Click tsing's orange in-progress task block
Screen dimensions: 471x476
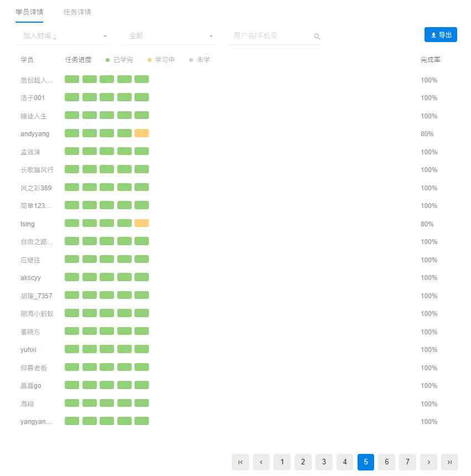tap(142, 223)
